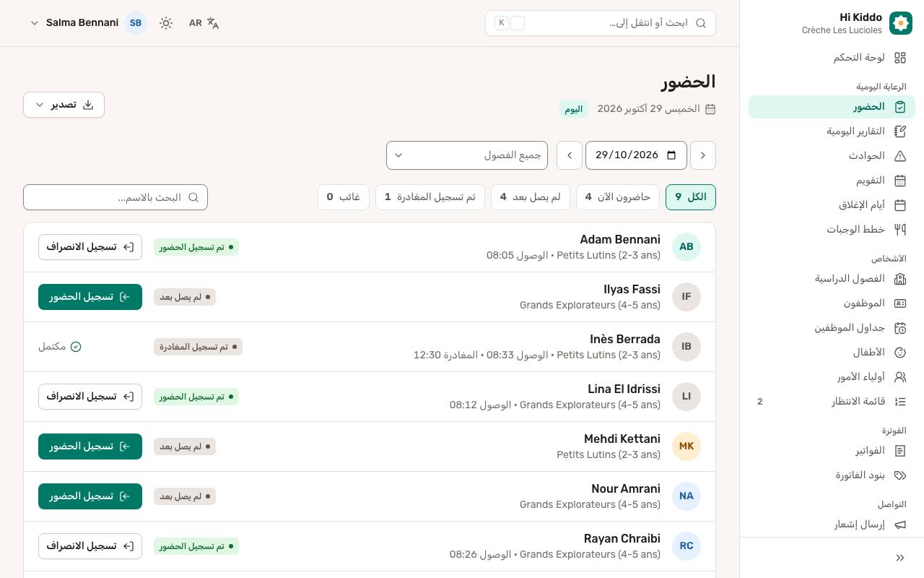Image resolution: width=924 pixels, height=578 pixels.
Task: Click the children baby face icon
Action: pyautogui.click(x=900, y=353)
